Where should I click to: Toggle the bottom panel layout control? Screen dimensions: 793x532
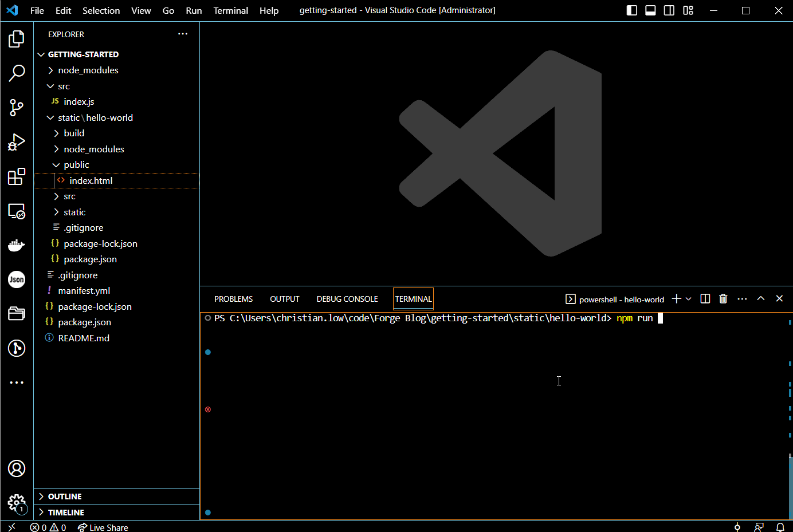[650, 10]
